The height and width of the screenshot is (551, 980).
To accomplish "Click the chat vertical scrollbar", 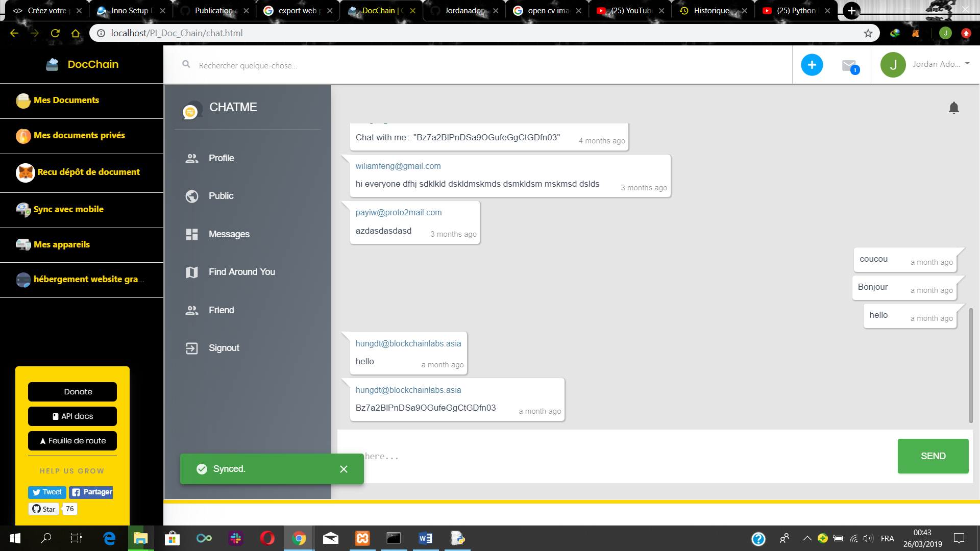I will tap(970, 365).
